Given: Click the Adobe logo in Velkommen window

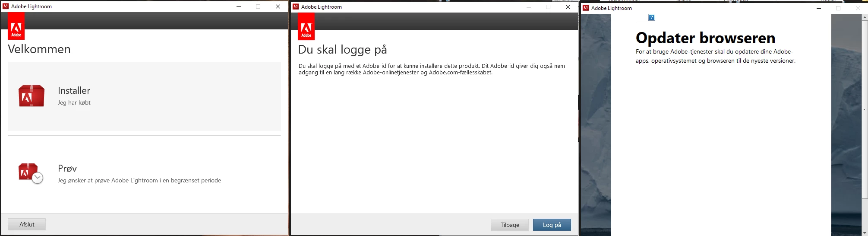Looking at the screenshot, I should coord(16,26).
